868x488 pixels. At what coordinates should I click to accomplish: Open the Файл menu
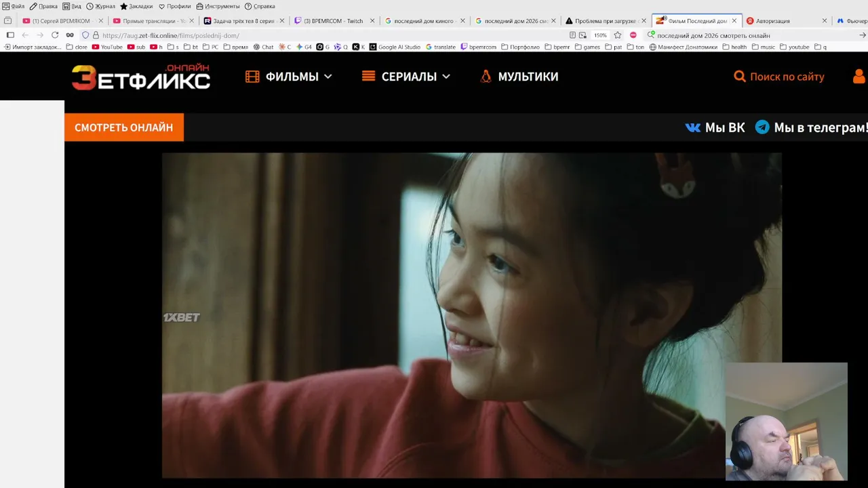tap(14, 6)
